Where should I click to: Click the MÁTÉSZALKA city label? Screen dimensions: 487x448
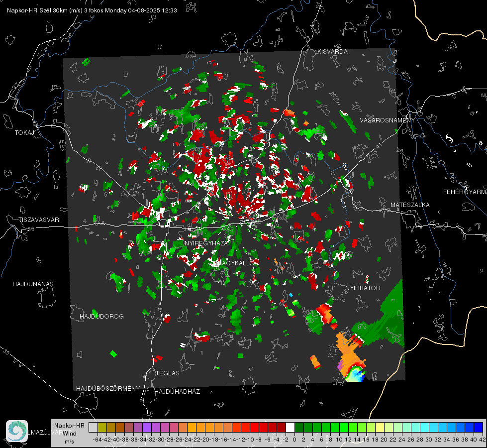410,205
